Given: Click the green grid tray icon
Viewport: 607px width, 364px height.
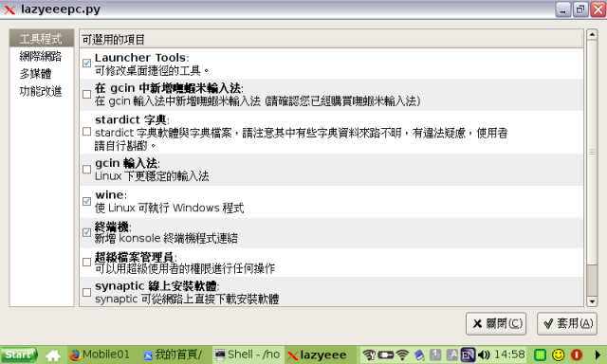Looking at the screenshot, I should 540,355.
